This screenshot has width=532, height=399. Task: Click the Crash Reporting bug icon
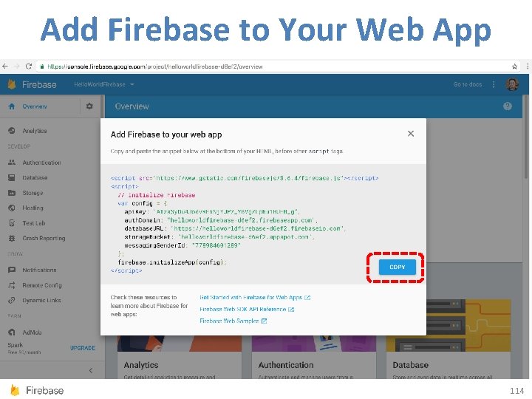tap(12, 238)
